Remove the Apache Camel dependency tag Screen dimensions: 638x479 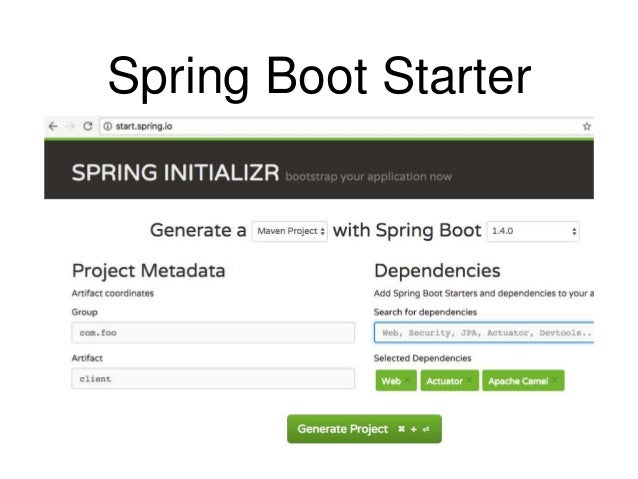click(x=555, y=380)
